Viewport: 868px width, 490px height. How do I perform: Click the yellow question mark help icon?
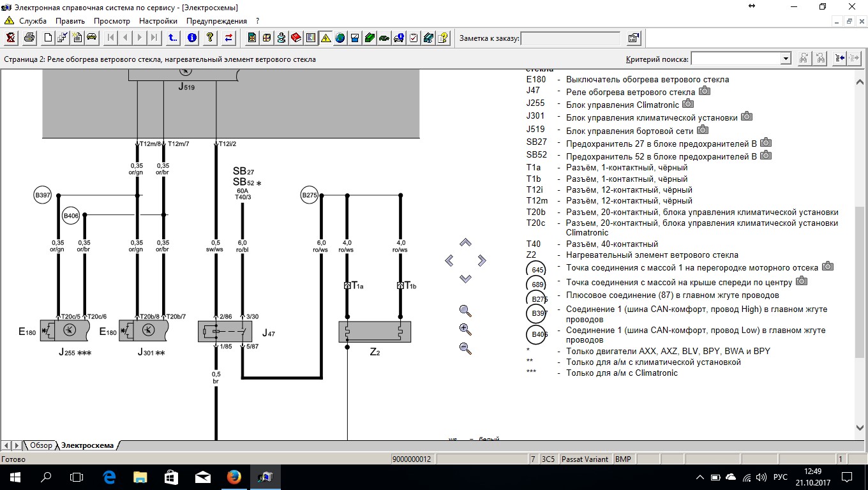click(210, 38)
